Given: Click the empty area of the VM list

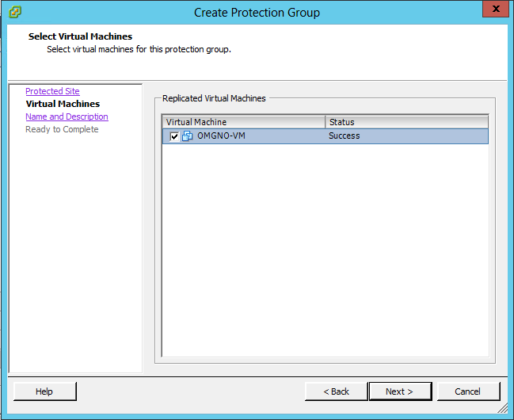Looking at the screenshot, I should point(325,254).
